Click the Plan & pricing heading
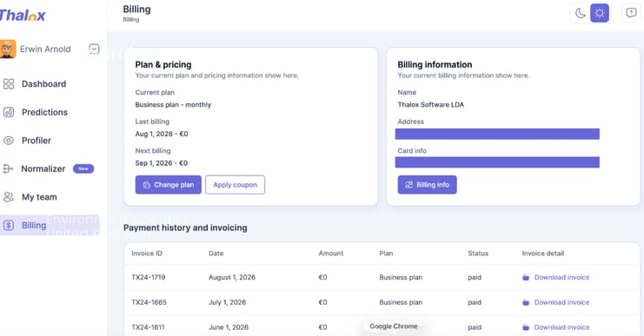644x336 pixels. (x=163, y=64)
